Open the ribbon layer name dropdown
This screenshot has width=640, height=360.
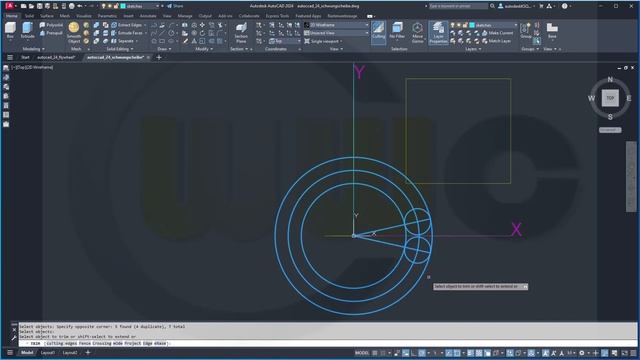coord(495,25)
